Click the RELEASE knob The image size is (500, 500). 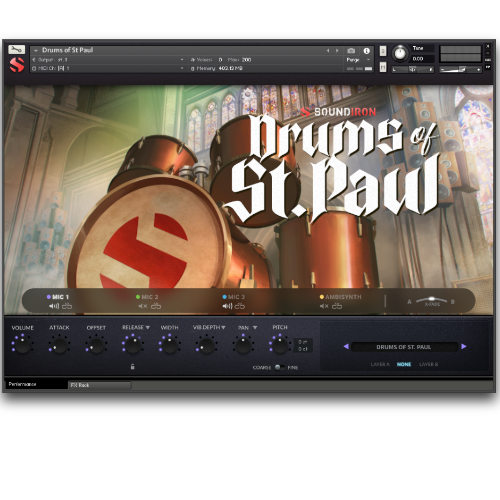click(x=133, y=345)
